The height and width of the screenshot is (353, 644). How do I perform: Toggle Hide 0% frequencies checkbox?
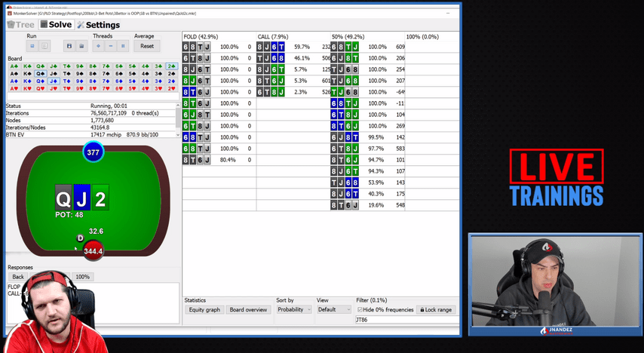[x=360, y=309]
